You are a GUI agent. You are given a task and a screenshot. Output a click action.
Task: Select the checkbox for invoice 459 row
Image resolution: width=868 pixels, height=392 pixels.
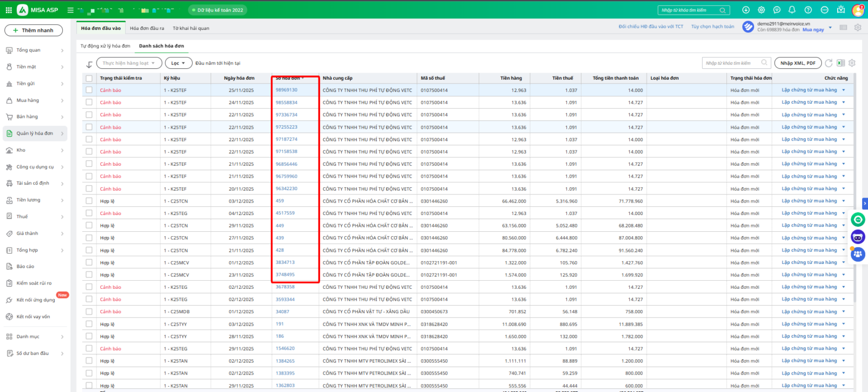coord(89,201)
